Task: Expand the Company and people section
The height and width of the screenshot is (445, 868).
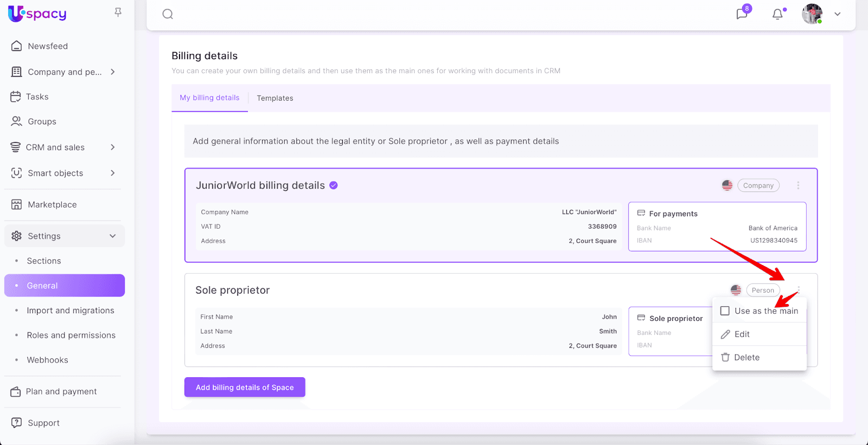Action: point(113,72)
